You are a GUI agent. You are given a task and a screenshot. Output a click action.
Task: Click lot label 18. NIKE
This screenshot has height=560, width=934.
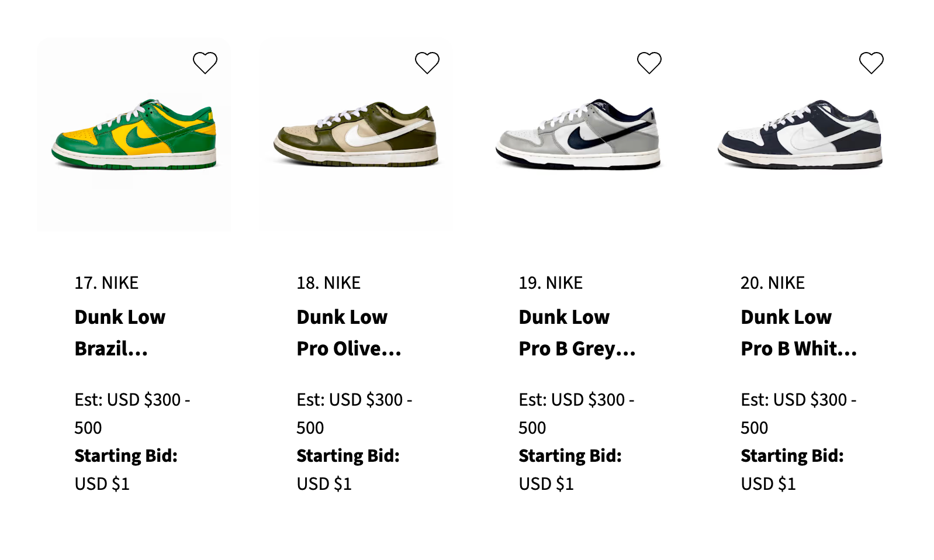tap(328, 283)
